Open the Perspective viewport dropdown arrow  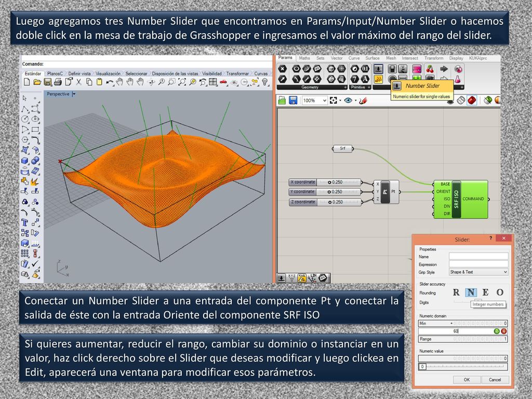point(74,94)
